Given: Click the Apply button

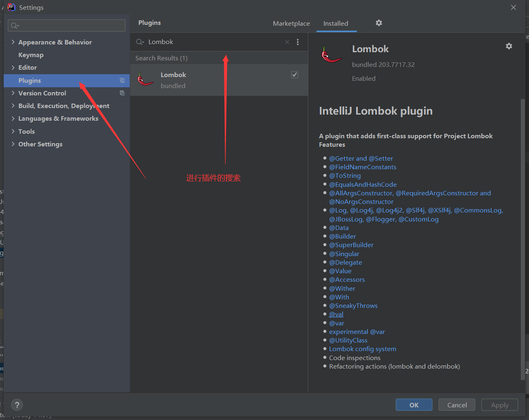Looking at the screenshot, I should click(x=500, y=405).
